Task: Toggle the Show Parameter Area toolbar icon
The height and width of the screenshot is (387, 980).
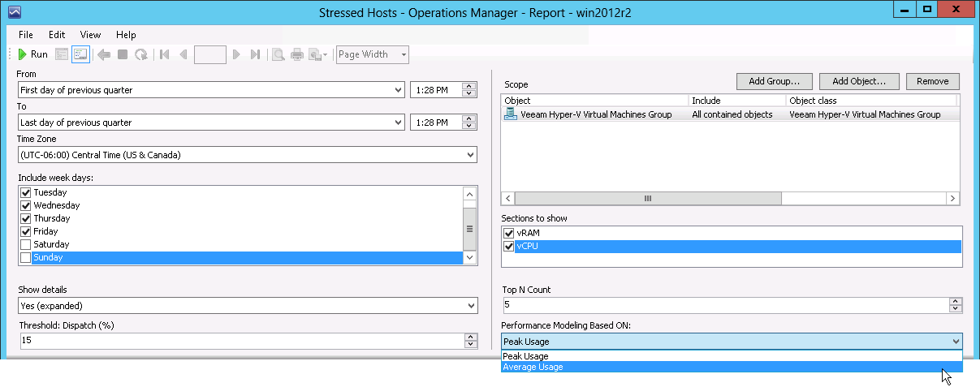Action: click(x=63, y=54)
